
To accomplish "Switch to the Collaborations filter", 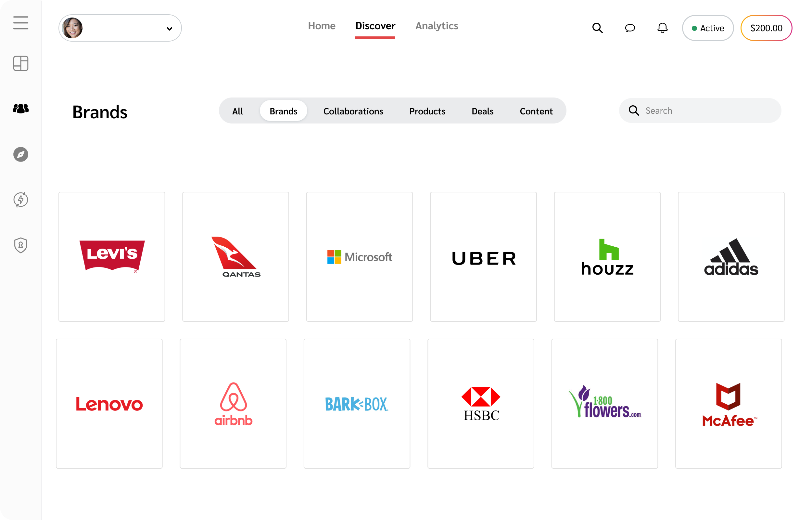I will coord(353,111).
